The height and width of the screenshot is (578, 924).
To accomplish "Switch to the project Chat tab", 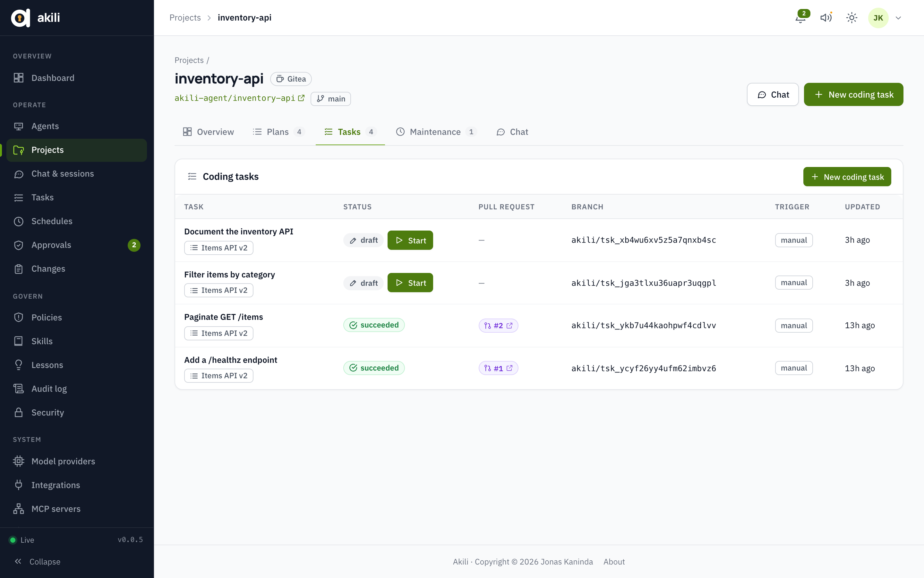I will click(512, 132).
